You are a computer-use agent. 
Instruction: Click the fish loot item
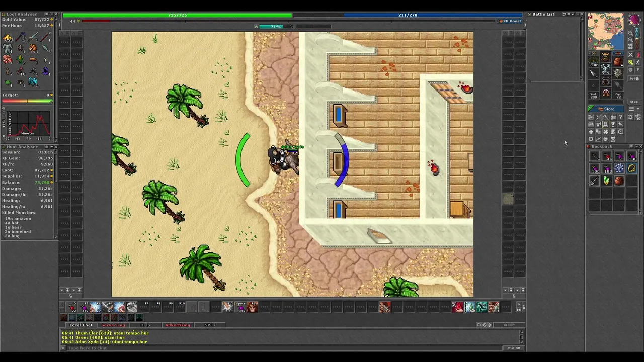[45, 47]
